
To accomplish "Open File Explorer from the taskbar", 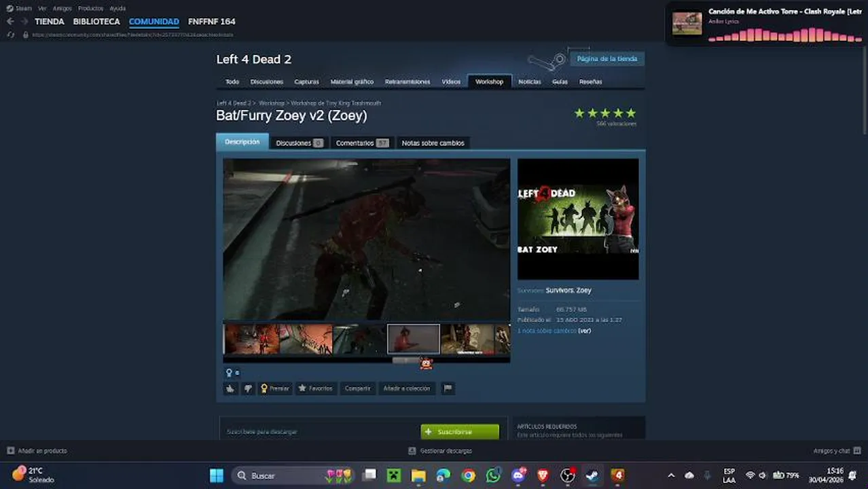I will (x=418, y=475).
